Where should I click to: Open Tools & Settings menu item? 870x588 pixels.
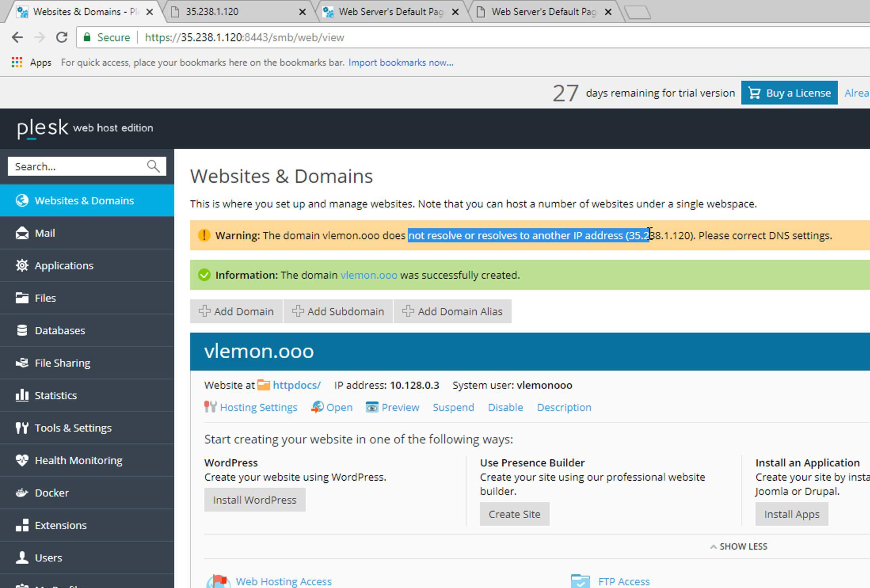pos(73,428)
